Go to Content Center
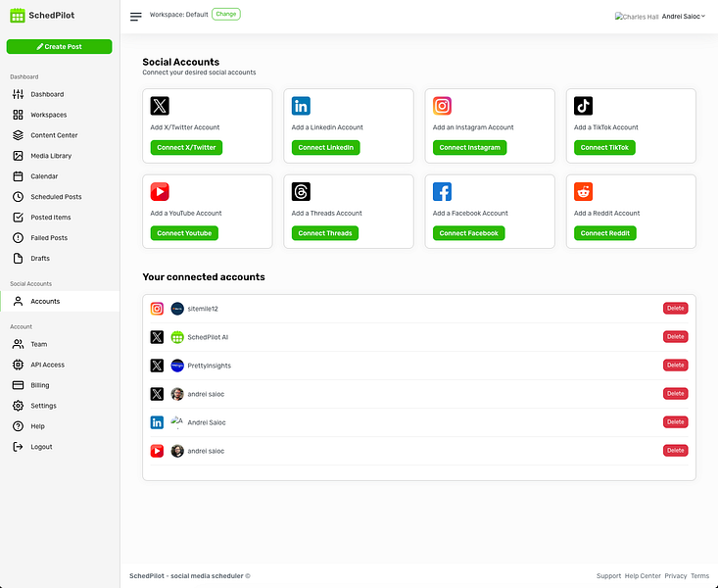Viewport: 718px width, 588px height. pos(60,135)
